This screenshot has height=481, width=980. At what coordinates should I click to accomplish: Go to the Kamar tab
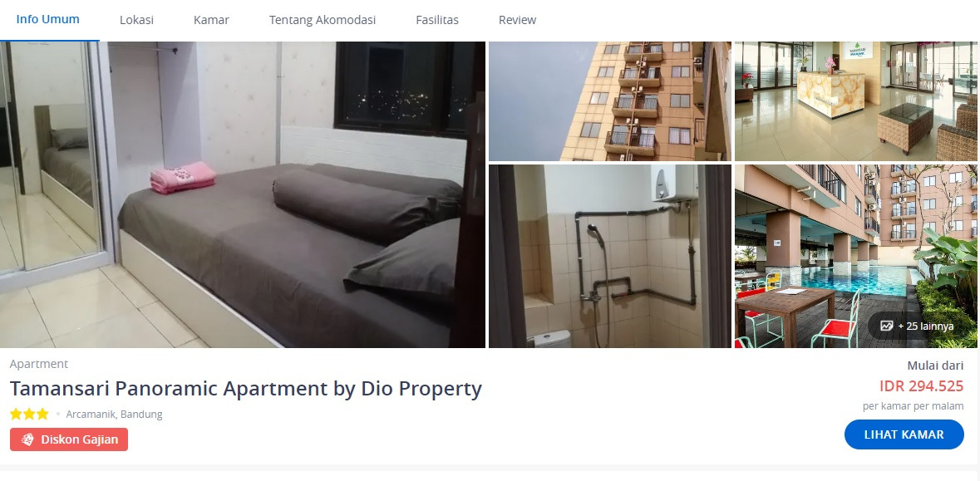click(x=211, y=20)
